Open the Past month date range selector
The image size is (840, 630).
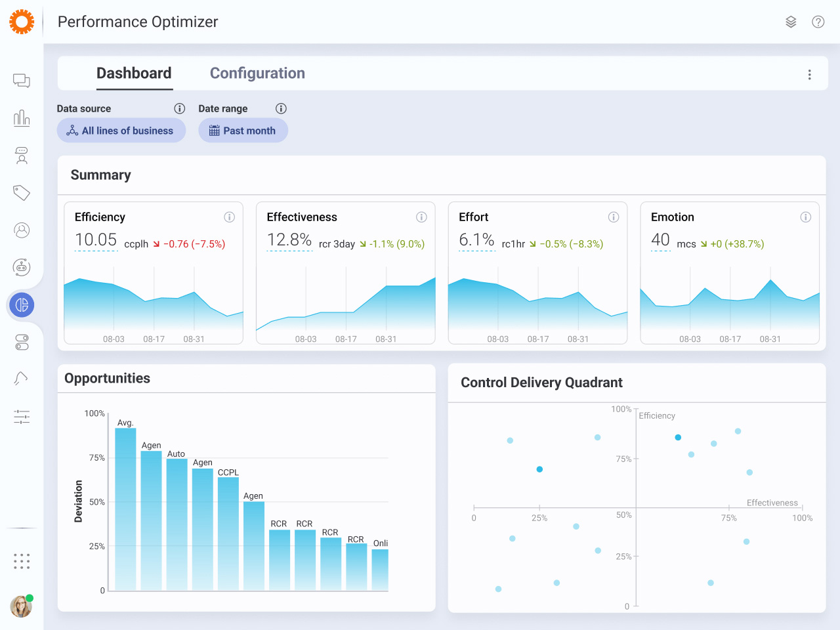243,131
